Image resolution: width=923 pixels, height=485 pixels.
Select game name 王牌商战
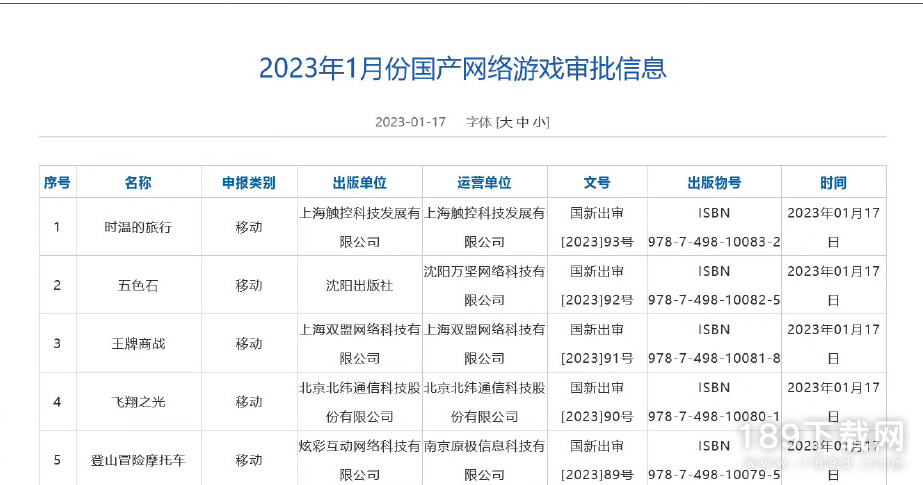(x=138, y=344)
